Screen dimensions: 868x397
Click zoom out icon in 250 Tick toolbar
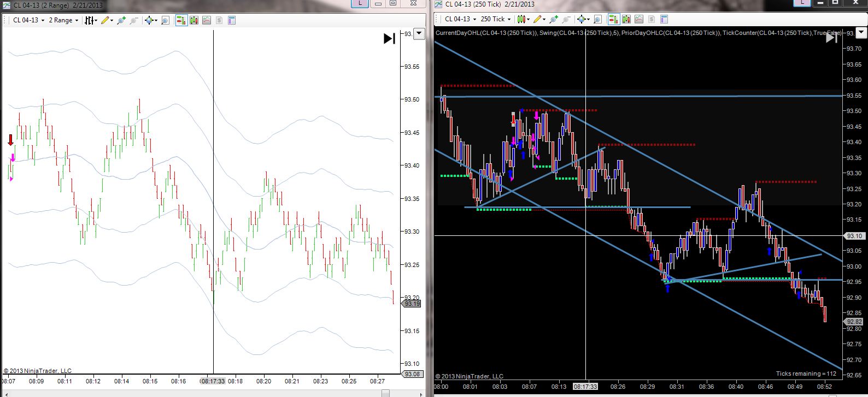tap(566, 19)
